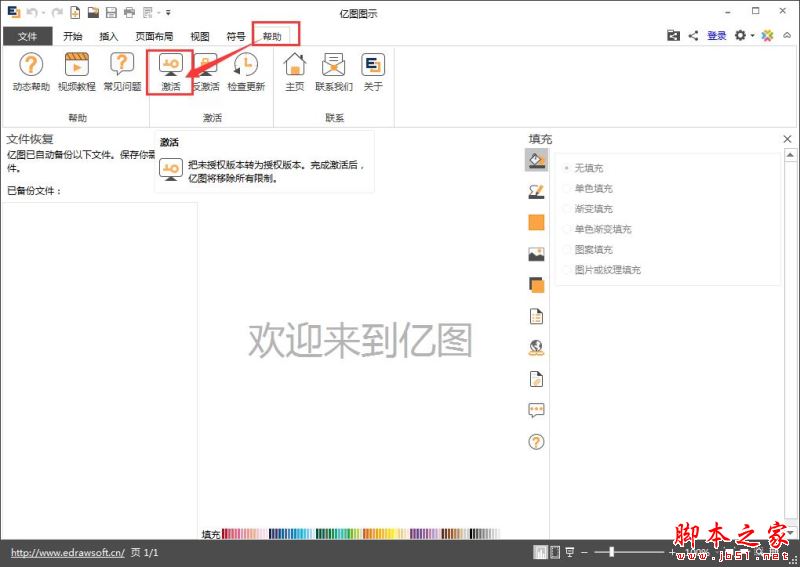
Task: Click the full page view icon in status bar
Action: (x=555, y=552)
